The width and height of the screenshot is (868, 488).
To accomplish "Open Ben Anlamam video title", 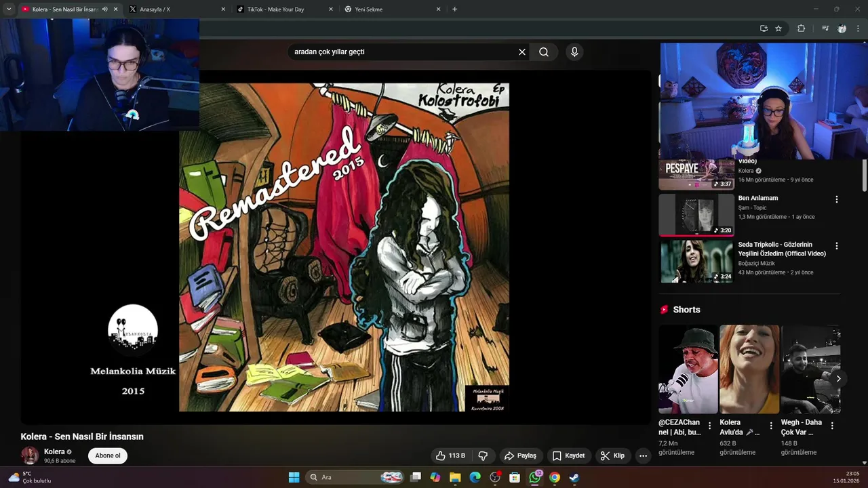I will pyautogui.click(x=758, y=198).
